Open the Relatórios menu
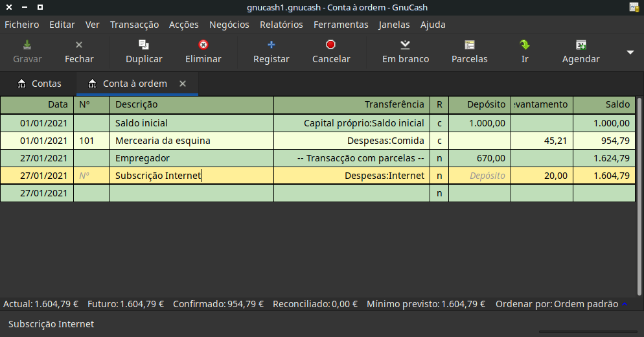Viewport: 644px width, 337px height. click(281, 25)
